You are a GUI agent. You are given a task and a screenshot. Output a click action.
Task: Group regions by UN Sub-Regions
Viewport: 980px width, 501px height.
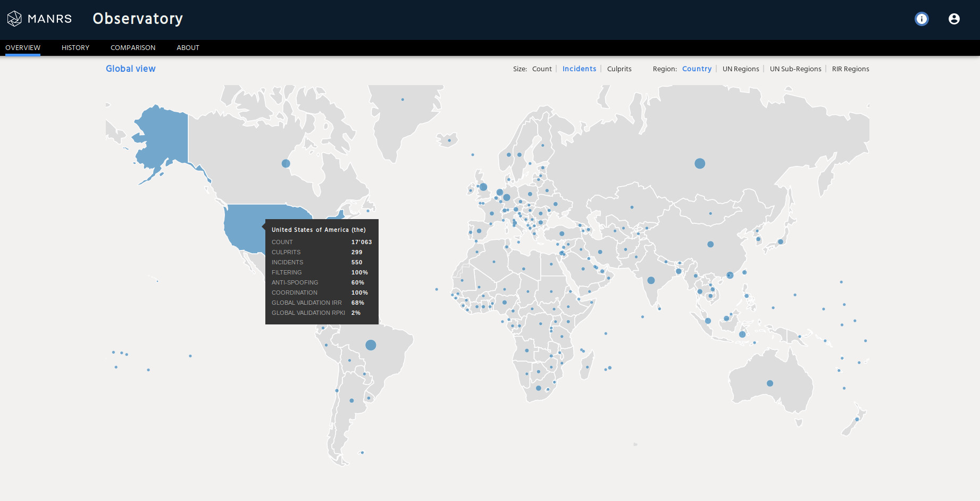coord(795,69)
